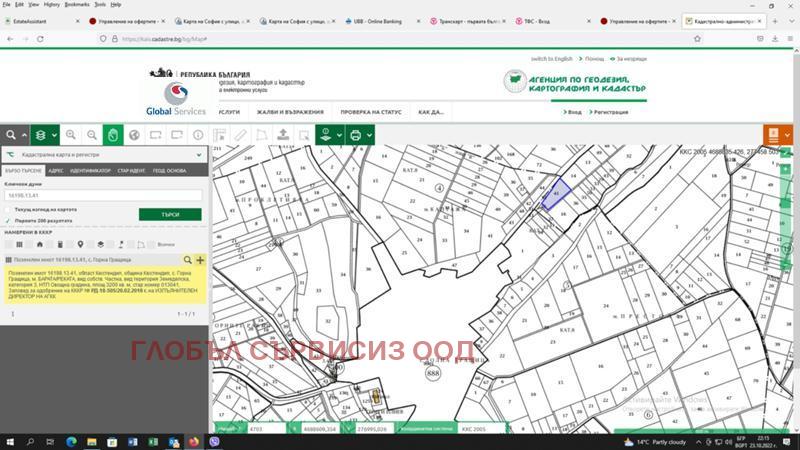Image resolution: width=800 pixels, height=450 pixels.
Task: Click the plus icon beside search result
Action: 200,259
